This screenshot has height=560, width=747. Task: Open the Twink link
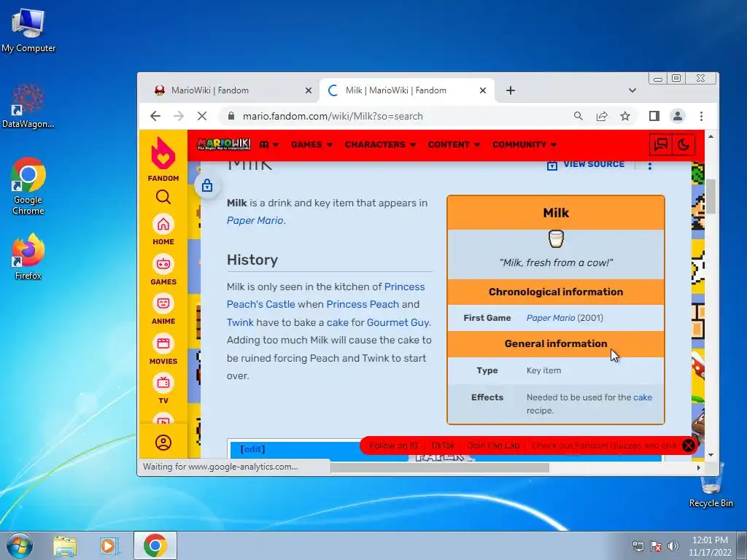pos(240,322)
